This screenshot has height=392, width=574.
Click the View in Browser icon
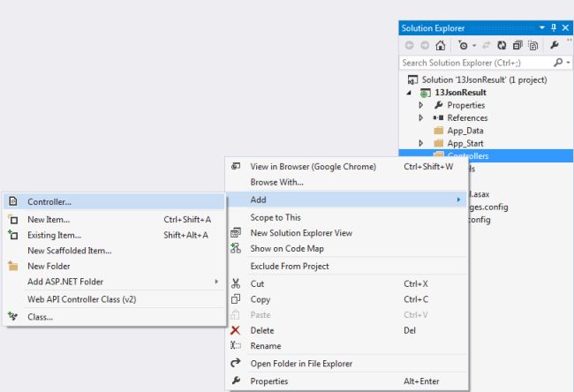(x=236, y=166)
